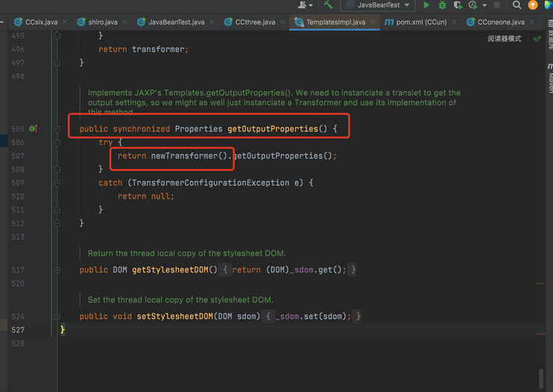Click TransformerConfigurationException in the catch clause

click(x=211, y=183)
